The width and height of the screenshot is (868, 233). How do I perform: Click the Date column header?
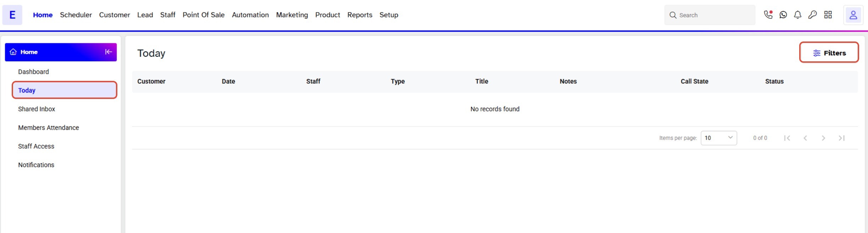coord(228,81)
